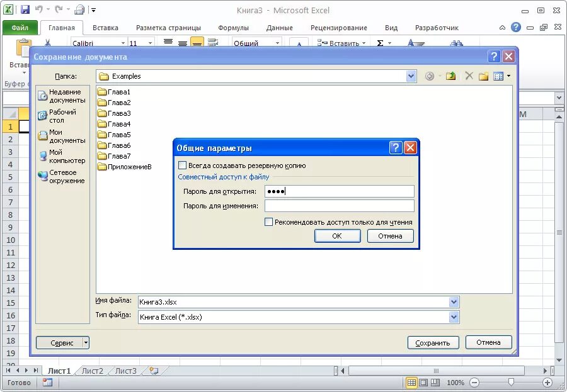Expand the Папка Examples dropdown
The image size is (567, 392).
click(411, 76)
